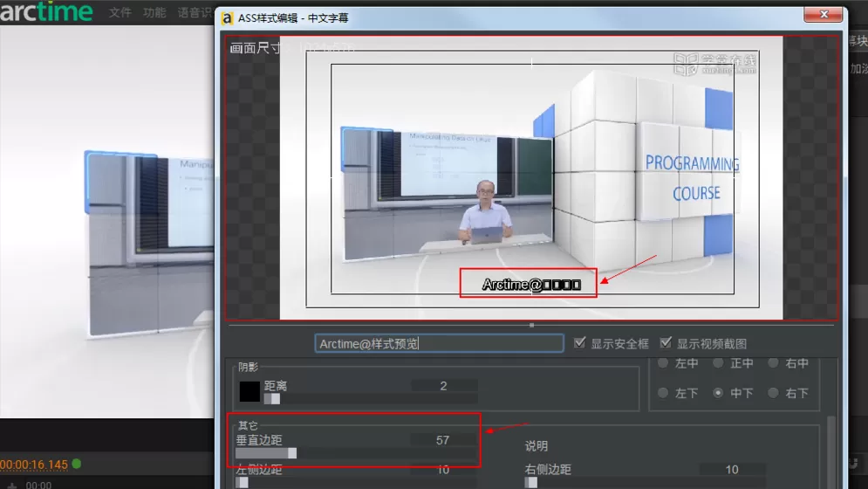
Task: Click the green status dot beside the timecode
Action: tap(77, 464)
